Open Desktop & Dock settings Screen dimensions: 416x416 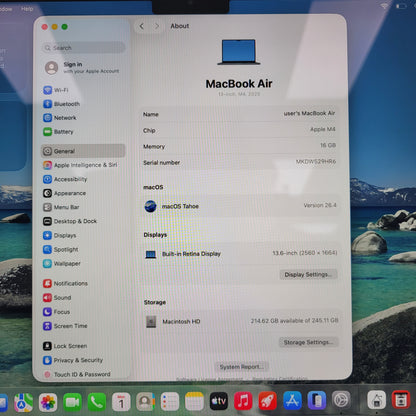tap(70, 221)
